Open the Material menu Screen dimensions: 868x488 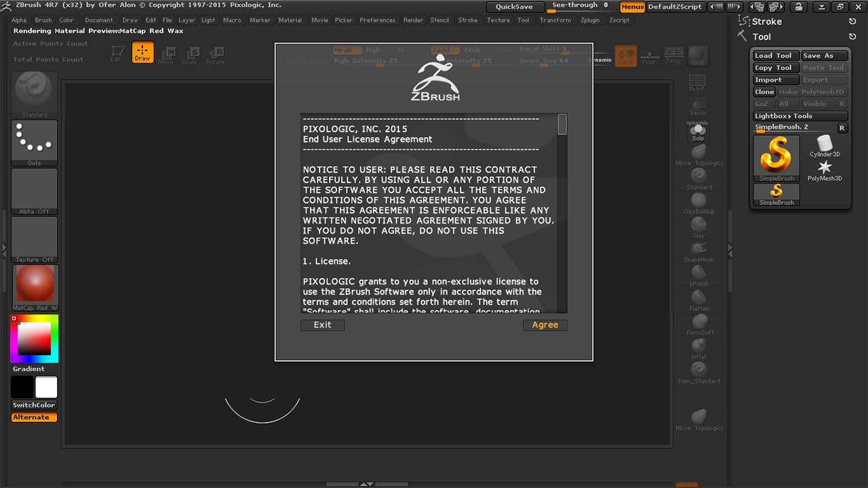pos(290,20)
